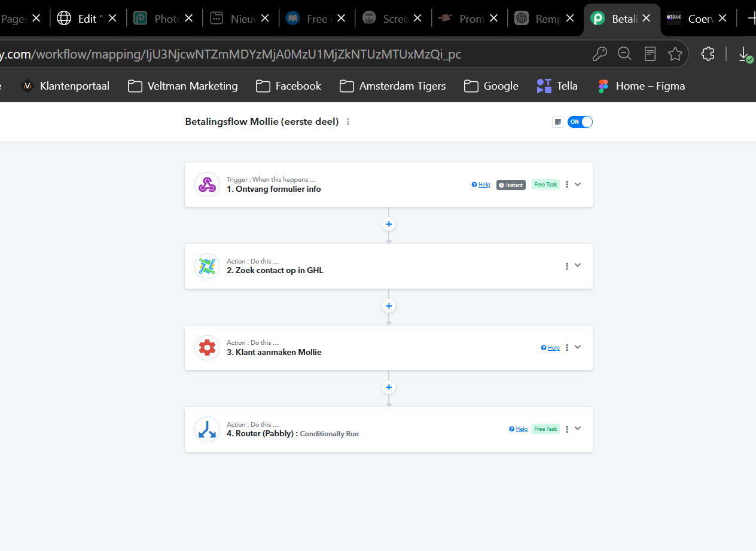Open Home – Figma bookmark
This screenshot has width=756, height=551.
coord(641,86)
